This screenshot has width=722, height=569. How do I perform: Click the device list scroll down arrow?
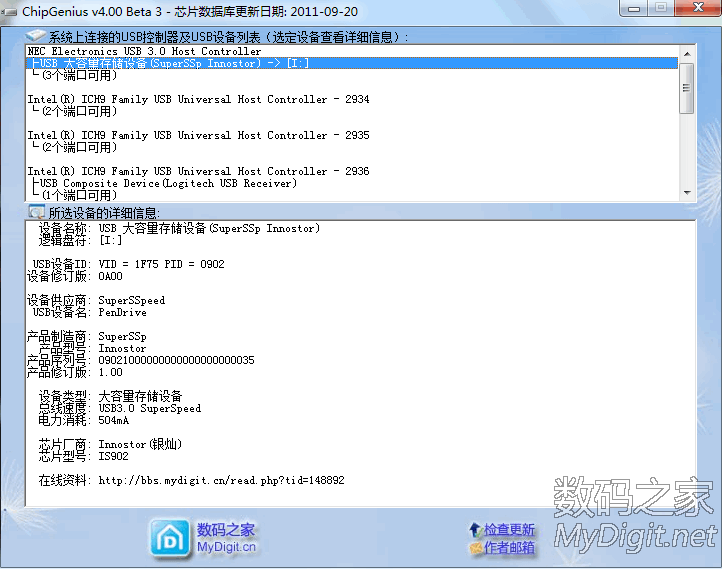pos(687,193)
